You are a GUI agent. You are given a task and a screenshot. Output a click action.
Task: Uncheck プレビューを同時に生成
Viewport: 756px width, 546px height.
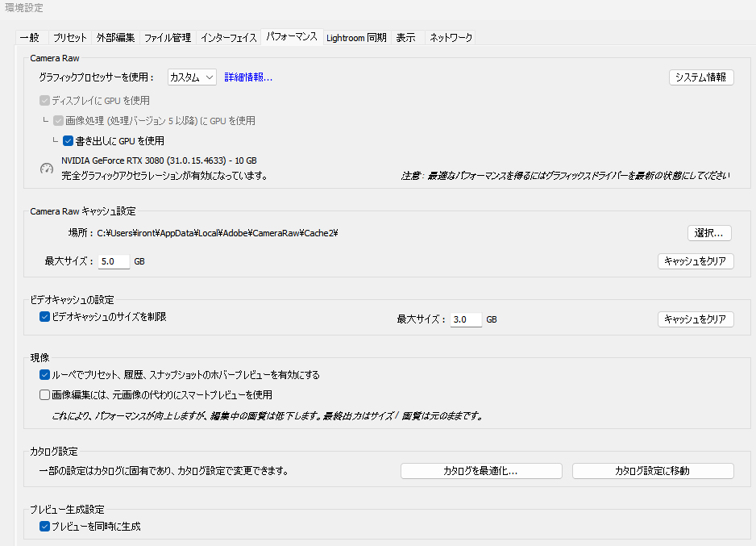(45, 526)
